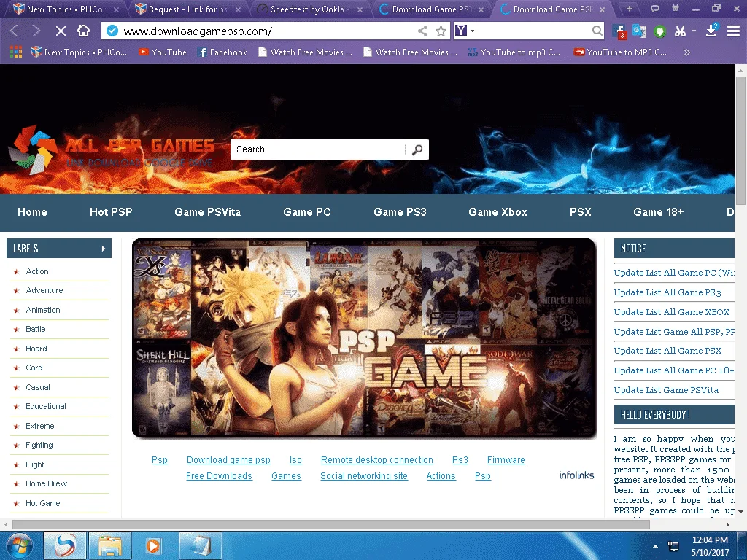Screen dimensions: 747x560
Task: Select Action label in sidebar
Action: (x=37, y=271)
